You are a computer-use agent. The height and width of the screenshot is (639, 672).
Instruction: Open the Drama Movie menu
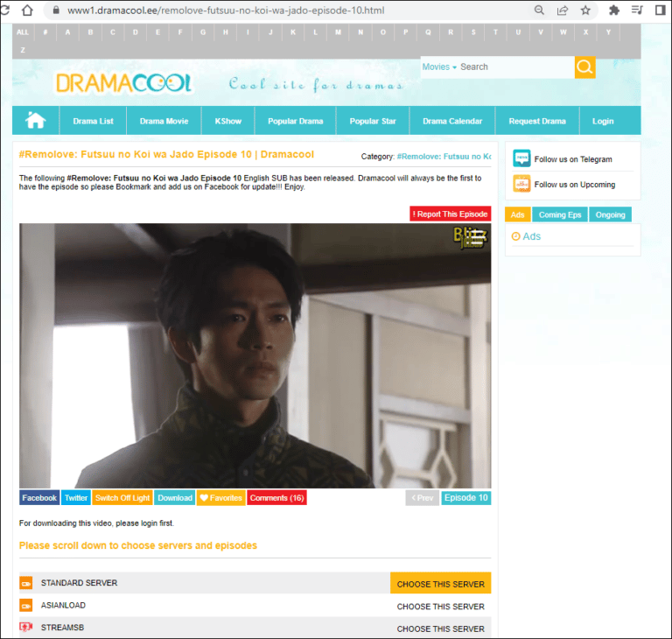point(164,121)
